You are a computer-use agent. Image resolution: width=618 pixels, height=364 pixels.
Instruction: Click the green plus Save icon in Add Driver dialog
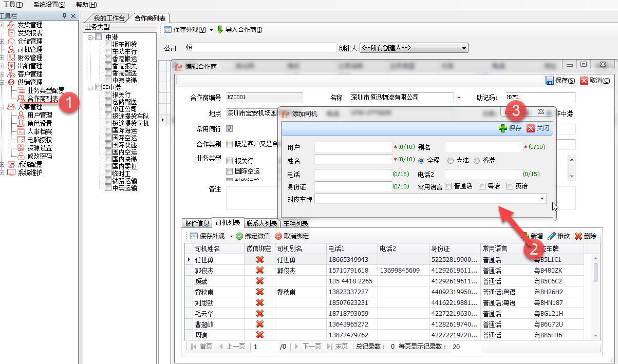503,128
